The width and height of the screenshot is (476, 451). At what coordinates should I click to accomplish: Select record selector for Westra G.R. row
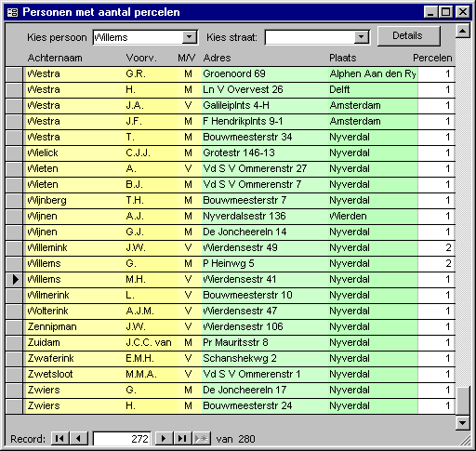tap(14, 74)
